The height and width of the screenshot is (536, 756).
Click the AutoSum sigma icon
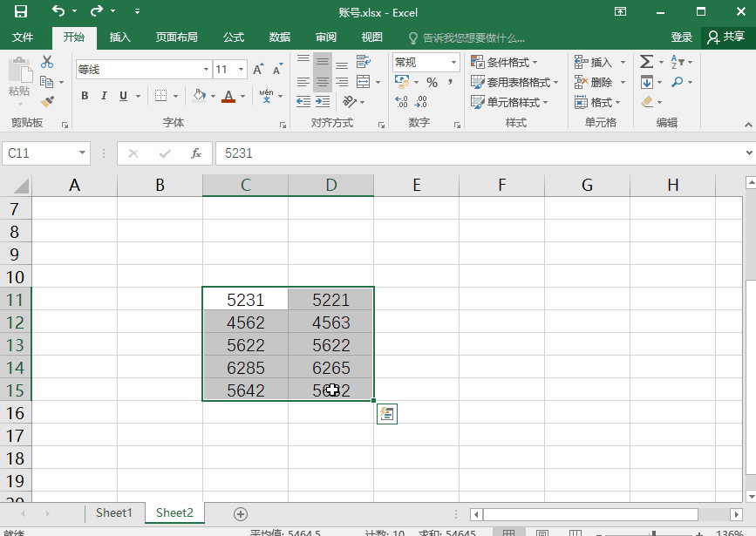coord(646,62)
